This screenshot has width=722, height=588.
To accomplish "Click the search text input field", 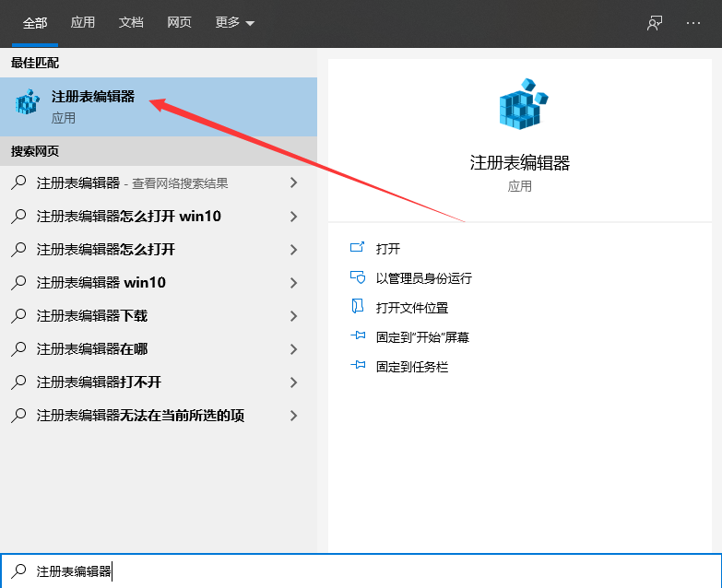I will point(369,571).
